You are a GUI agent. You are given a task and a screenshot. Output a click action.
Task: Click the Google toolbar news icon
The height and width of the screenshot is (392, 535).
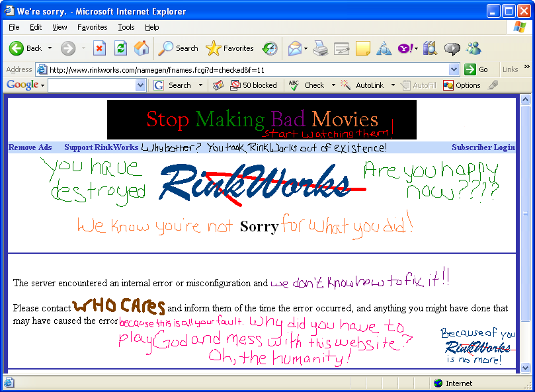pyautogui.click(x=218, y=85)
